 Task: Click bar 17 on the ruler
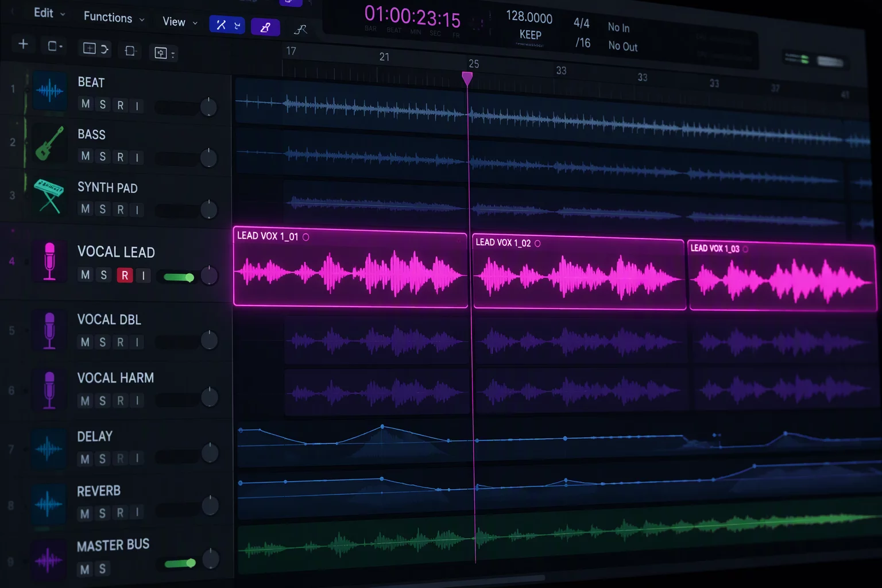point(291,51)
